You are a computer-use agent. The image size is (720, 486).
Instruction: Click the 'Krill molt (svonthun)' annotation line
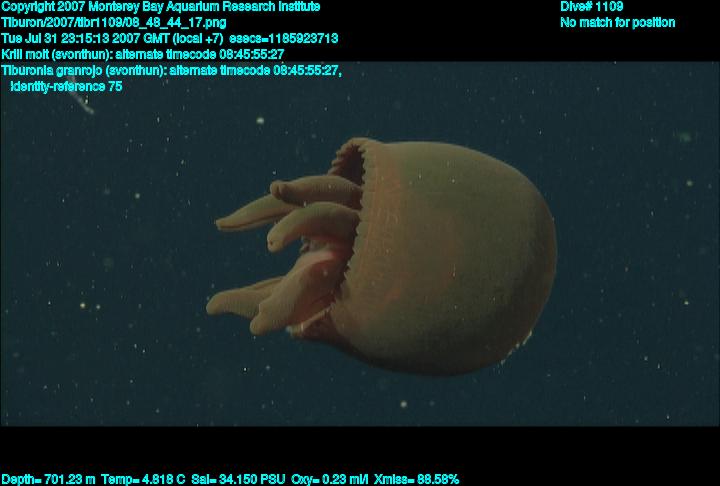click(x=143, y=54)
